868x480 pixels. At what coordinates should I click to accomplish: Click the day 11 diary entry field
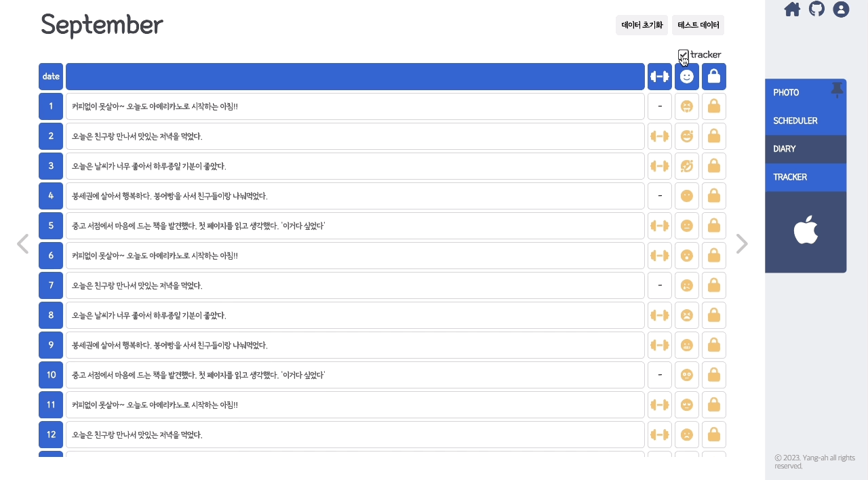355,405
